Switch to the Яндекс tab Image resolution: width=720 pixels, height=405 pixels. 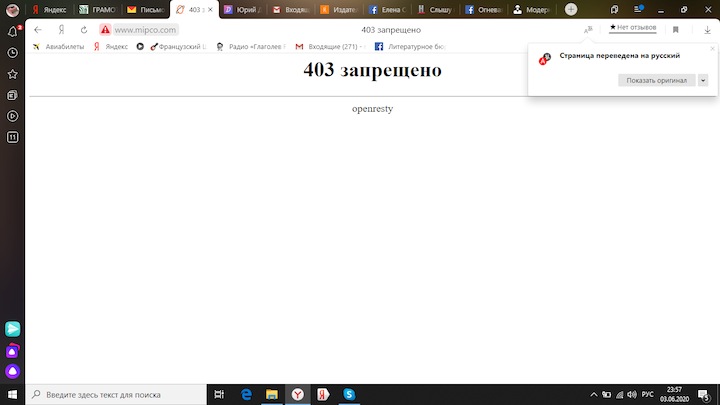click(48, 9)
